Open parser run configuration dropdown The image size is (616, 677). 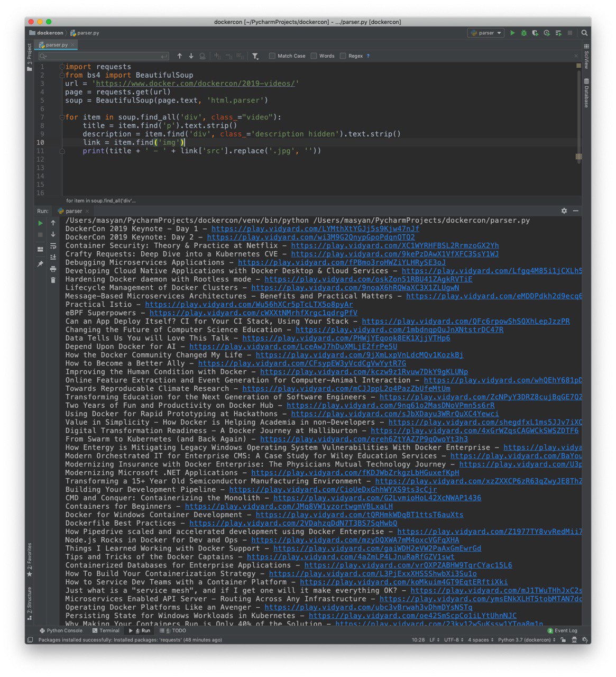coord(486,33)
